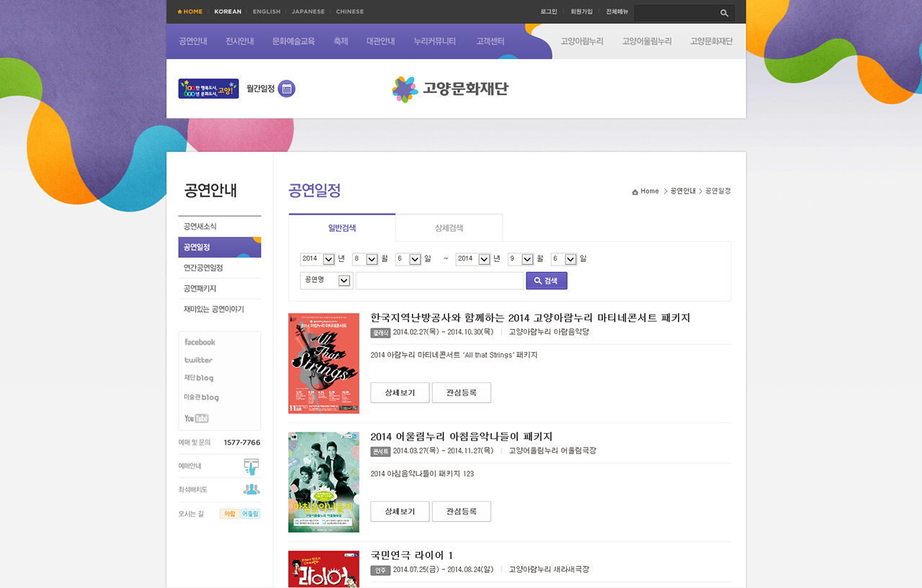Click the 월간일정 text link
Screen dimensions: 922x588
point(261,89)
